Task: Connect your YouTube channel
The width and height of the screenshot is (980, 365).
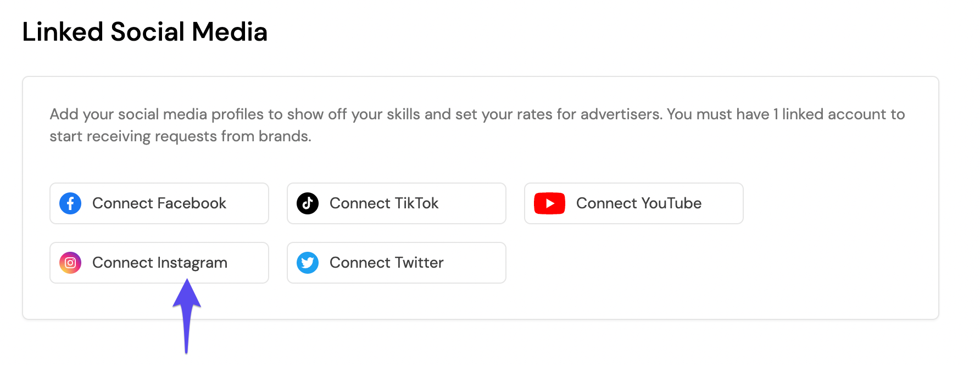Action: click(634, 203)
